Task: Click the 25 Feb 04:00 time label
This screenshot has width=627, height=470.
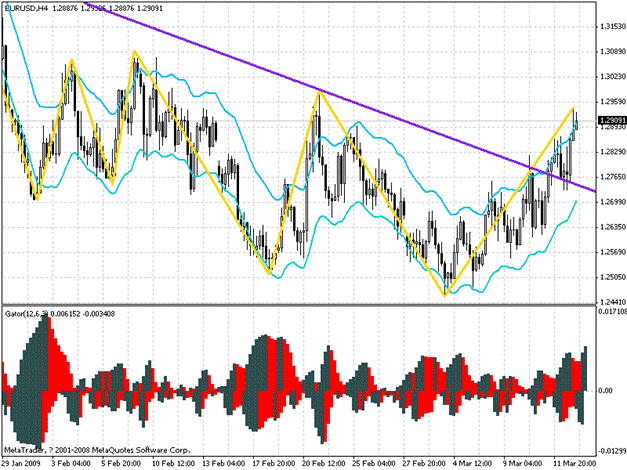Action: point(375,463)
